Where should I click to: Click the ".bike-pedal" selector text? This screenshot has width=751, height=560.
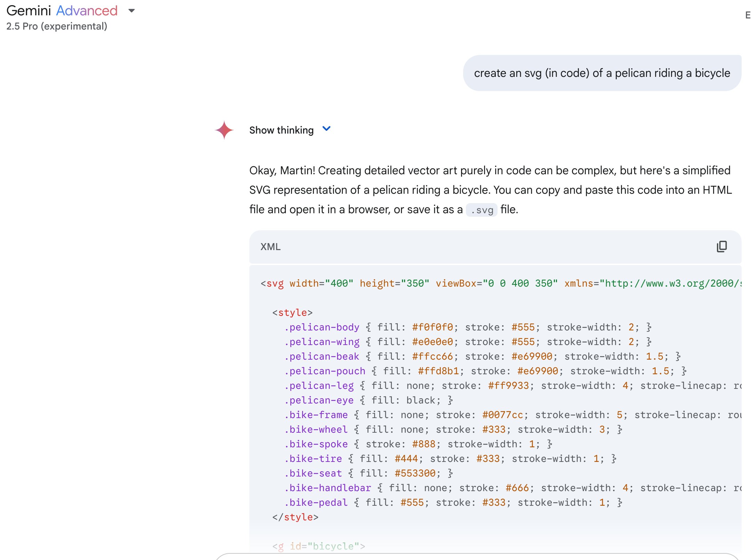pyautogui.click(x=316, y=503)
